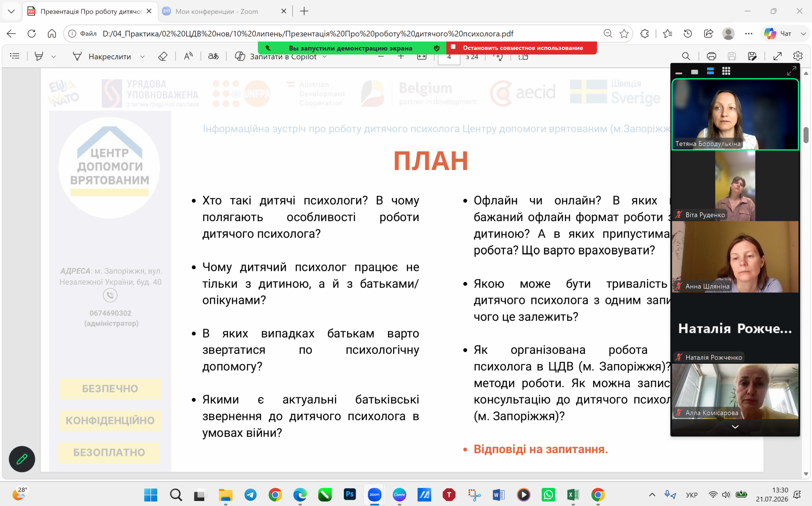
Task: Add this page to favorites star
Action: tap(624, 33)
